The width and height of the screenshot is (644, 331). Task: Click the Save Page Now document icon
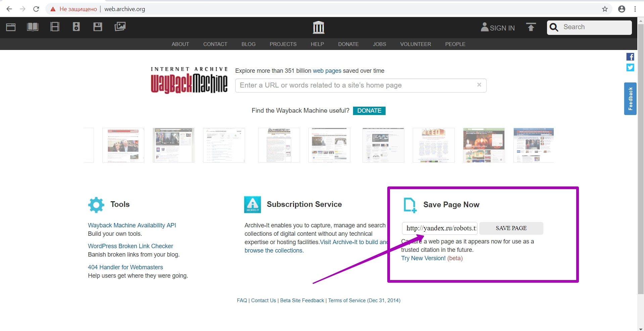pos(410,205)
